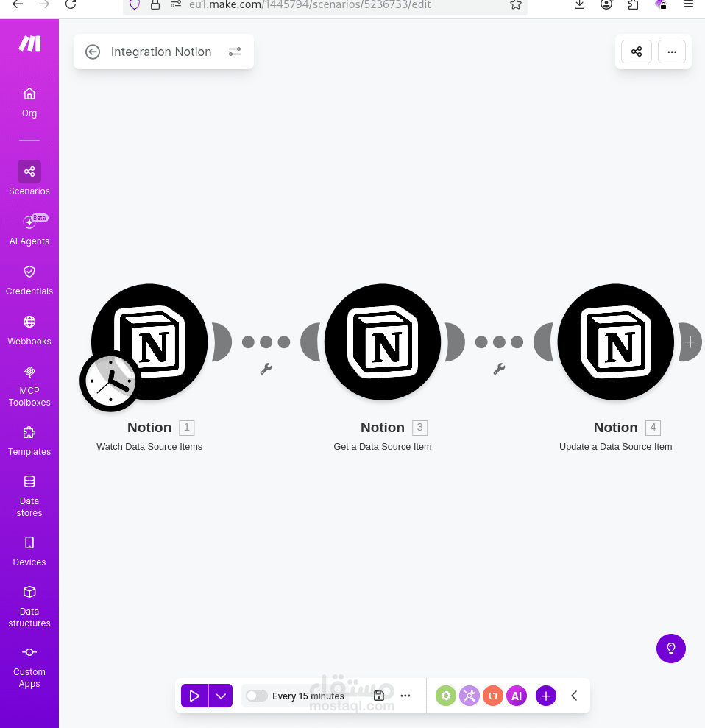Screen dimensions: 705x728
Task: Open Data structures in the sidebar
Action: click(x=29, y=607)
